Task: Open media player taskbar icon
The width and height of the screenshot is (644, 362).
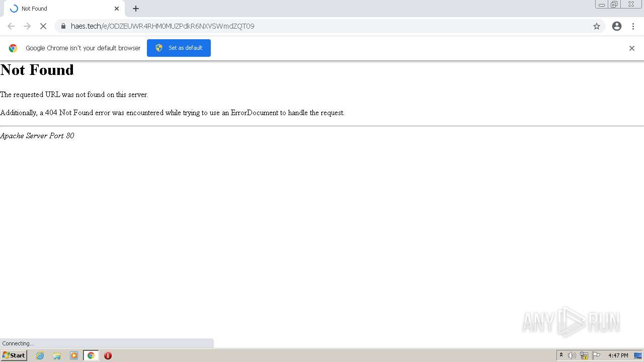Action: pyautogui.click(x=74, y=355)
